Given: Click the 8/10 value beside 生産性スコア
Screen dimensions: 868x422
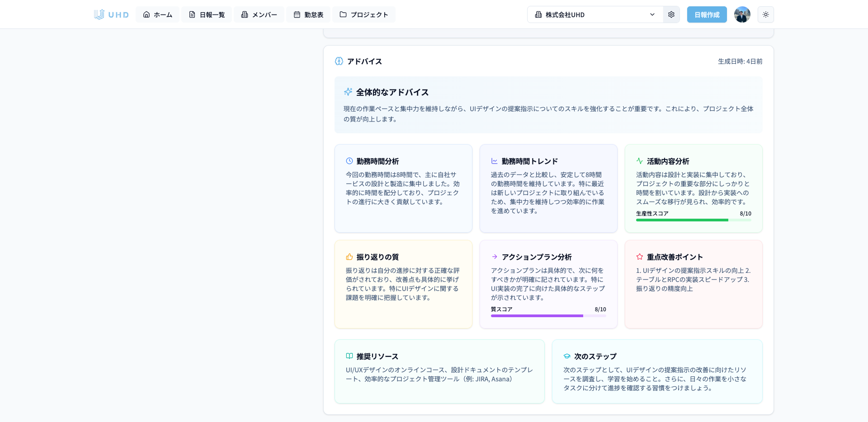Looking at the screenshot, I should [x=745, y=214].
